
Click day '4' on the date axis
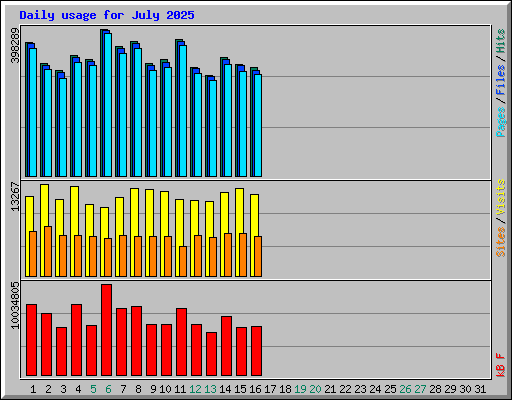[x=78, y=389]
